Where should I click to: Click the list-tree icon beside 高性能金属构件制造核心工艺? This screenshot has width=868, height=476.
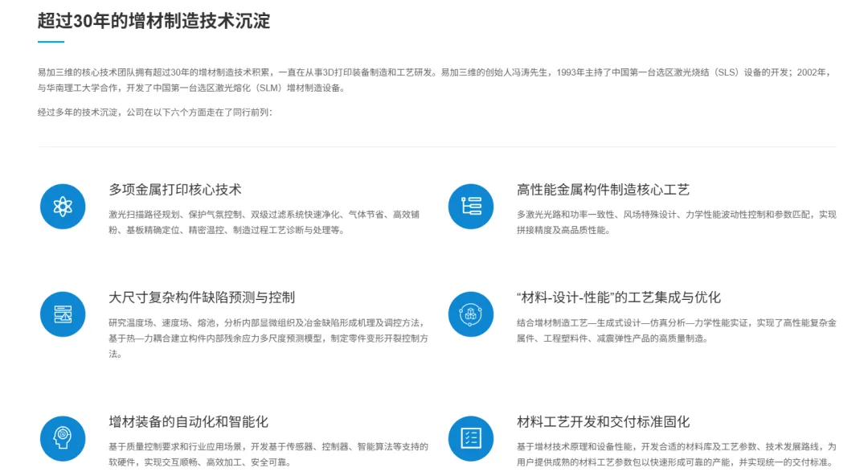tap(470, 207)
